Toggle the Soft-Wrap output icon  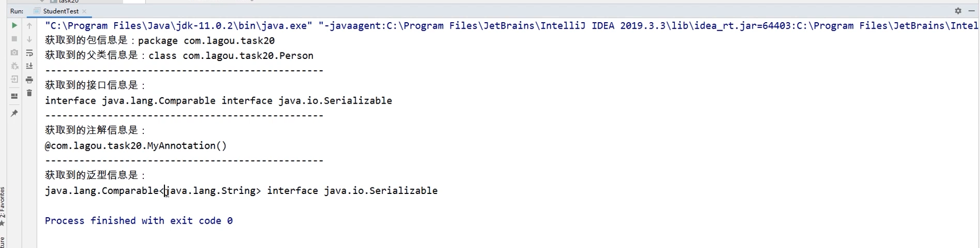click(30, 52)
